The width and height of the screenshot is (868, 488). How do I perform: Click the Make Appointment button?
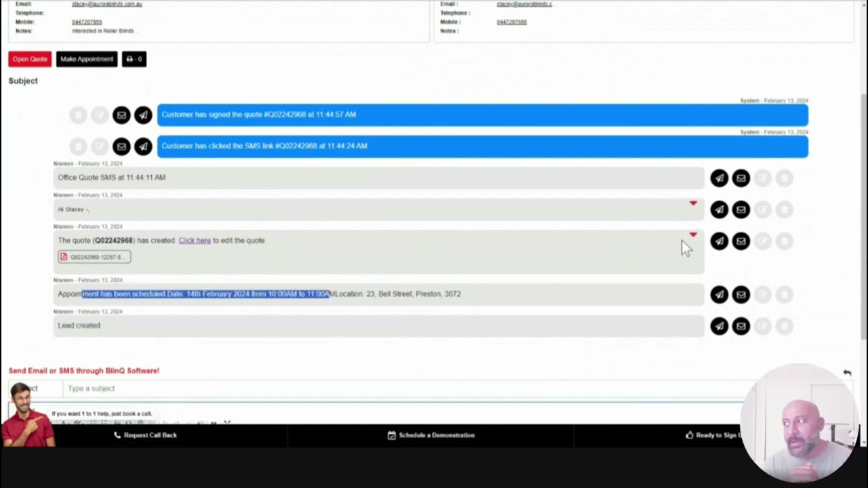click(87, 59)
